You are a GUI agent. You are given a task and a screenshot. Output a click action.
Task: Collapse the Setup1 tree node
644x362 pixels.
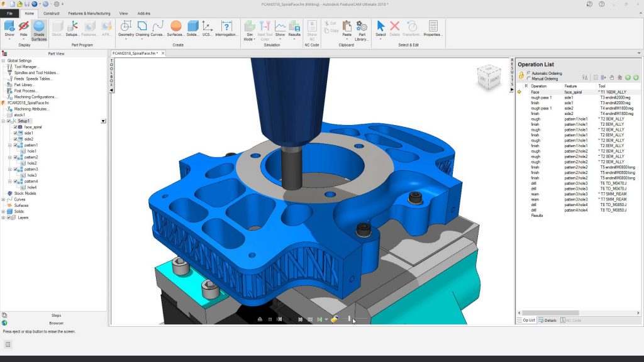3,121
